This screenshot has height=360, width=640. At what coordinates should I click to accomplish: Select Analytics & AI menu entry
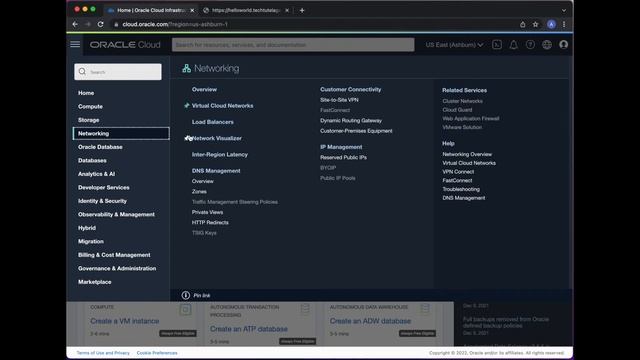tap(96, 174)
